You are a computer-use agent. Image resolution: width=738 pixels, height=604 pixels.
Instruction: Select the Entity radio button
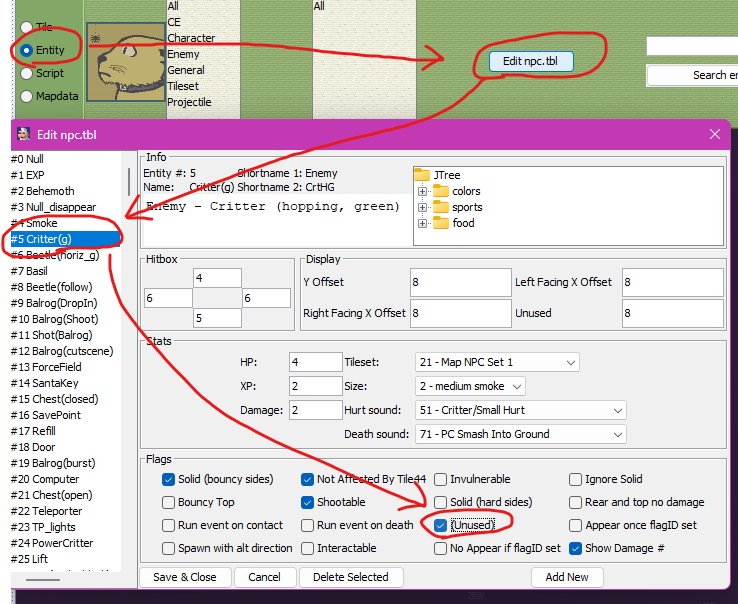[x=27, y=50]
